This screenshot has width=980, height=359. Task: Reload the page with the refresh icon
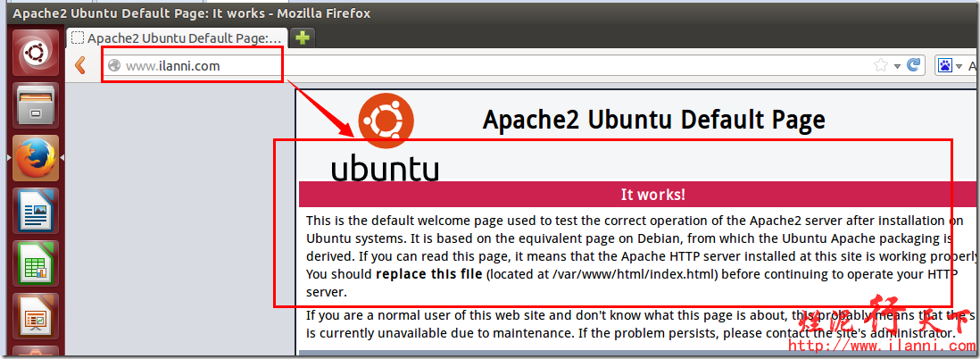pos(913,65)
